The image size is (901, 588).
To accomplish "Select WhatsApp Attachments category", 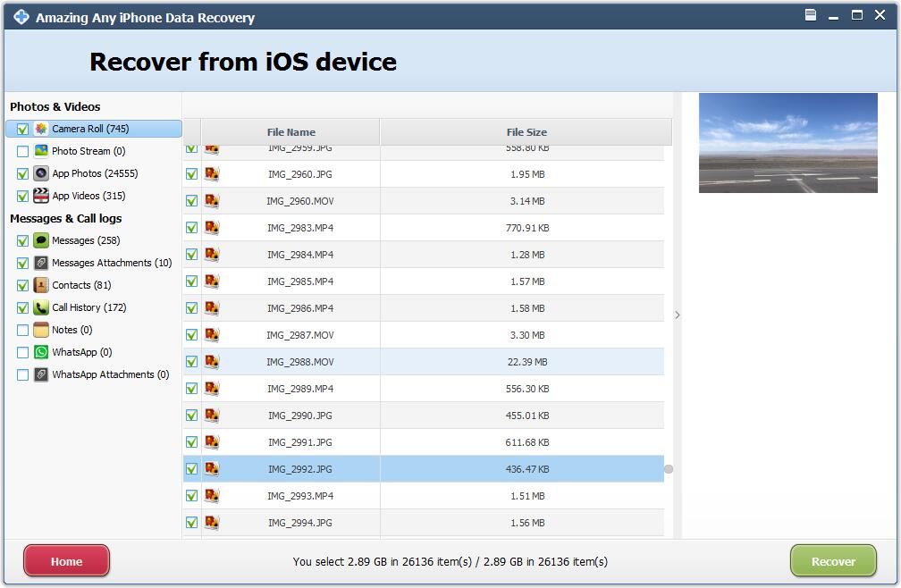I will coord(110,374).
